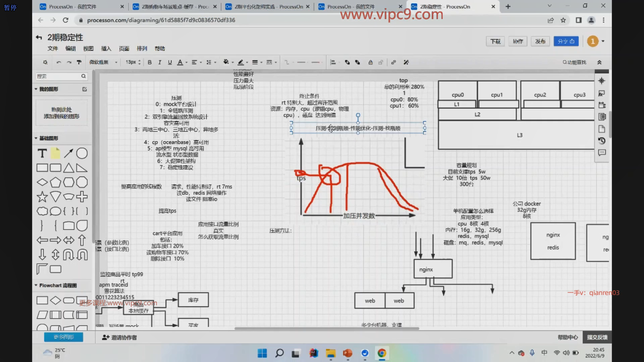Click the 发布 button
Screen dimensions: 644x362
tap(540, 41)
